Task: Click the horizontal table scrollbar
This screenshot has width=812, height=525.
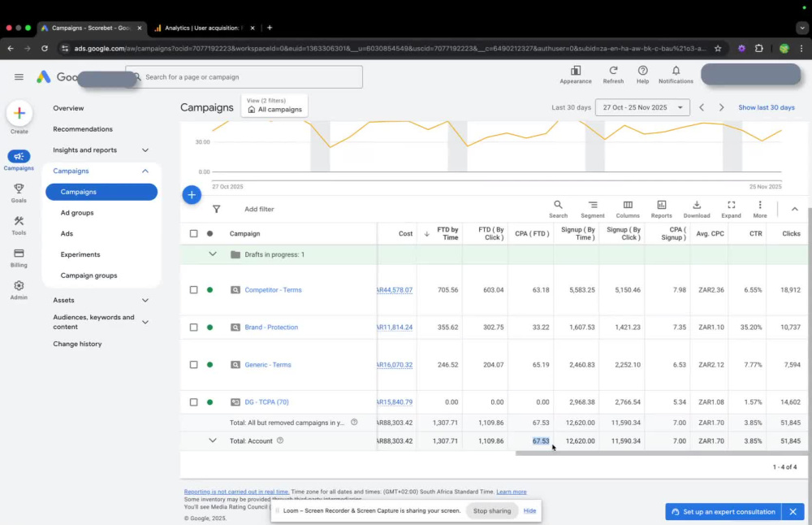Action: (661, 453)
